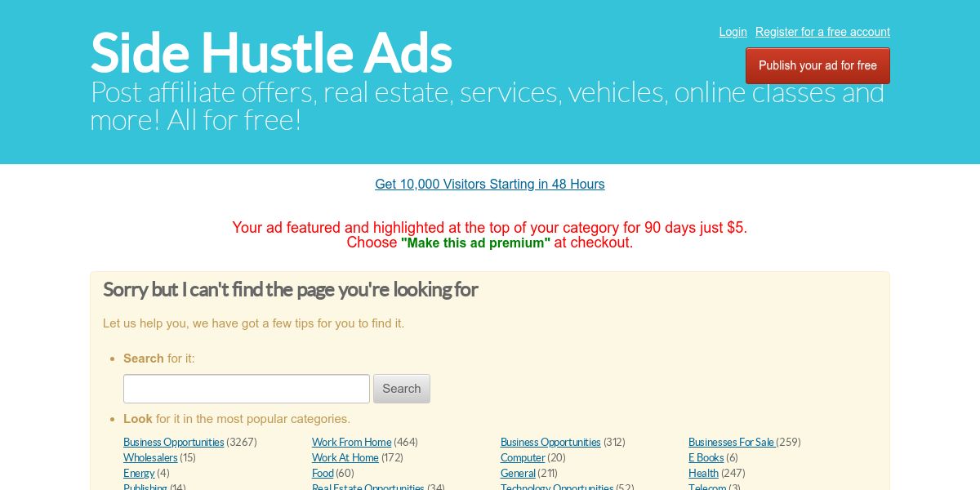The image size is (980, 490).
Task: Follow Get 10,000 Visitors Starting in 48 Hours link
Action: [x=490, y=185]
